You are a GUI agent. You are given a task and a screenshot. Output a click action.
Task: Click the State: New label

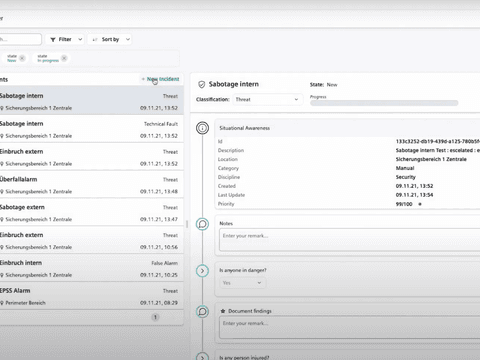tap(323, 85)
